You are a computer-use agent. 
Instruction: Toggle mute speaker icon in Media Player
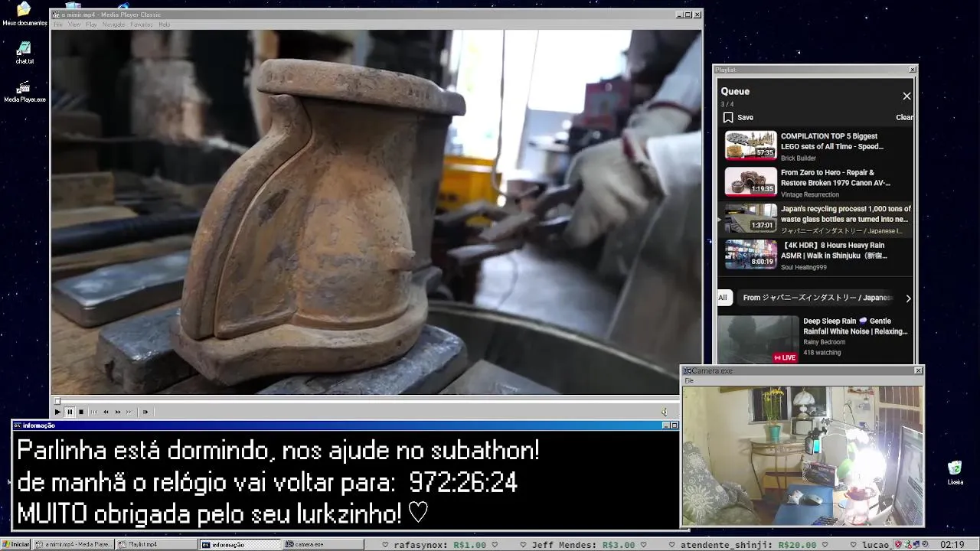click(665, 412)
